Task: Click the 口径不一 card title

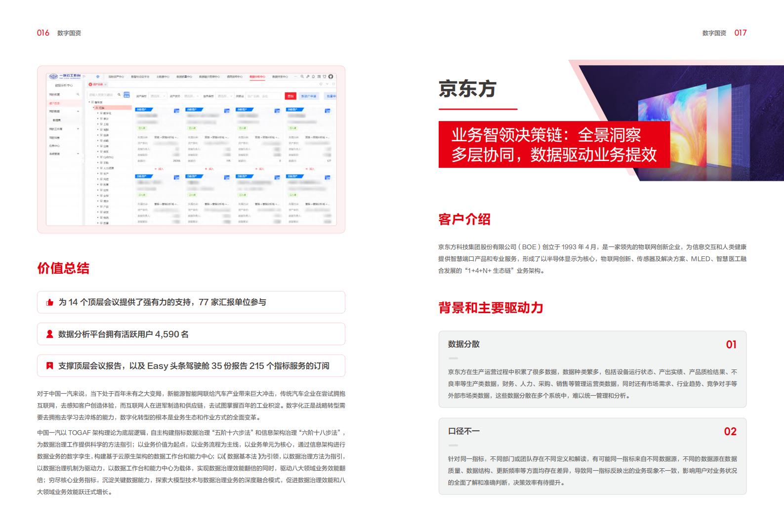Action: [464, 431]
